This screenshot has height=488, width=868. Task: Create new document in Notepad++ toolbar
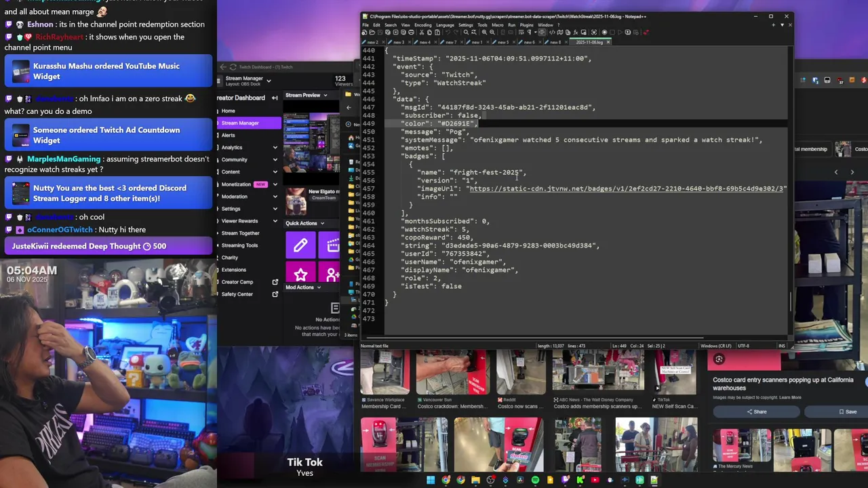tap(364, 32)
